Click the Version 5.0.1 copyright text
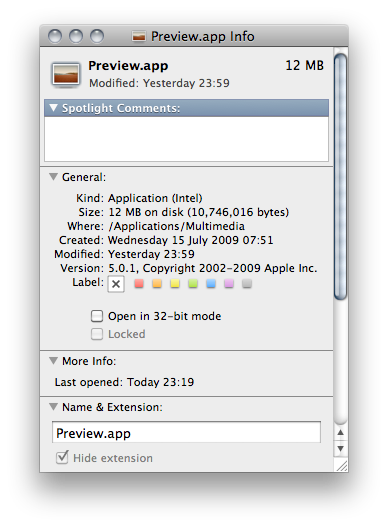This screenshot has height=527, width=388. tap(212, 268)
